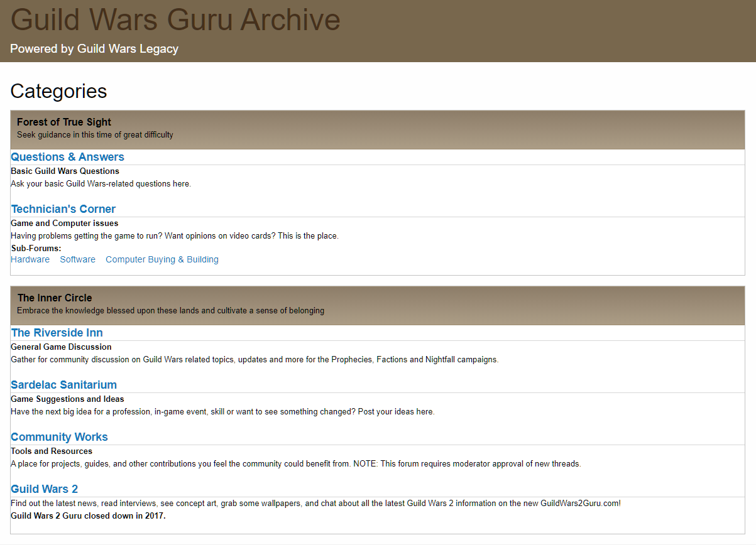Open the Questions & Answers forum

(67, 157)
